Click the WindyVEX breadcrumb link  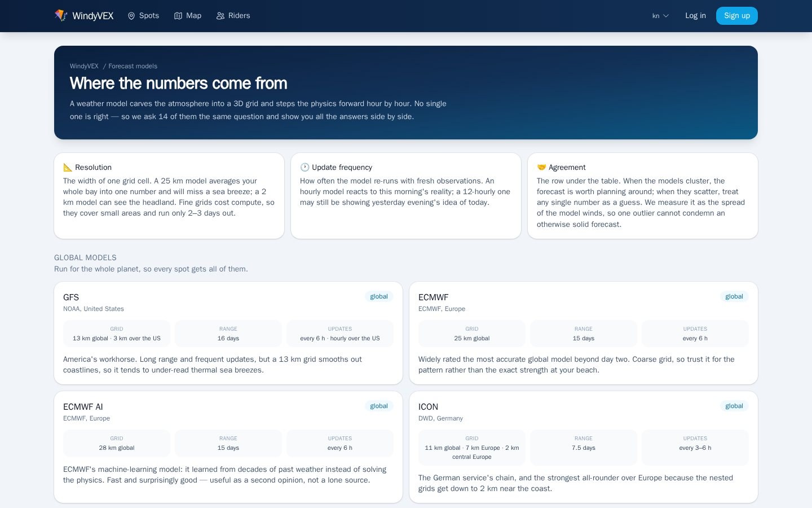click(84, 66)
